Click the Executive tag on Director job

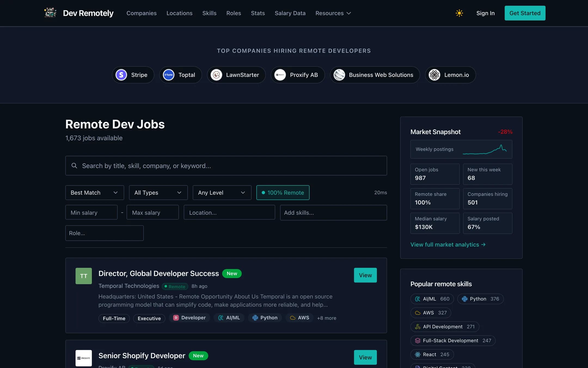click(x=149, y=318)
